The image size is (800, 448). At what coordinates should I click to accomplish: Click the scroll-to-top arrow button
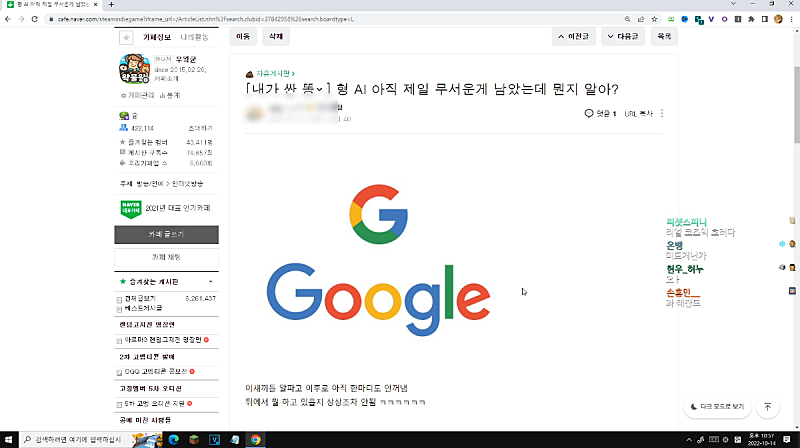coord(767,407)
